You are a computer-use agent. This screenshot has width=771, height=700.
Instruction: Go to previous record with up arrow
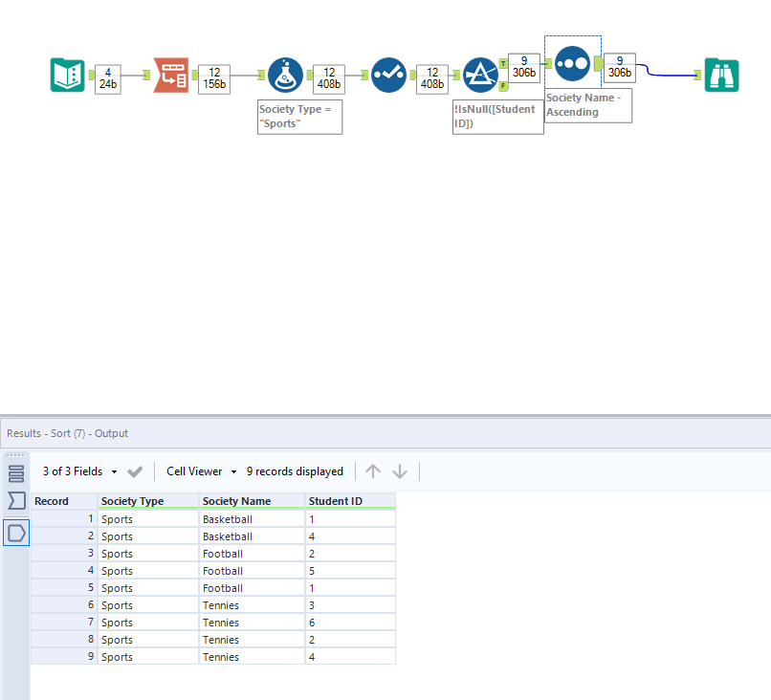(x=373, y=471)
